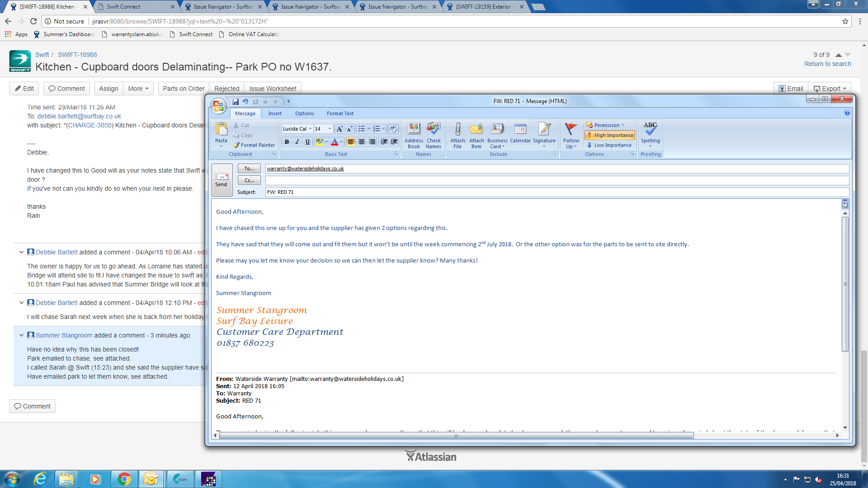Click the Return to search link

point(827,64)
